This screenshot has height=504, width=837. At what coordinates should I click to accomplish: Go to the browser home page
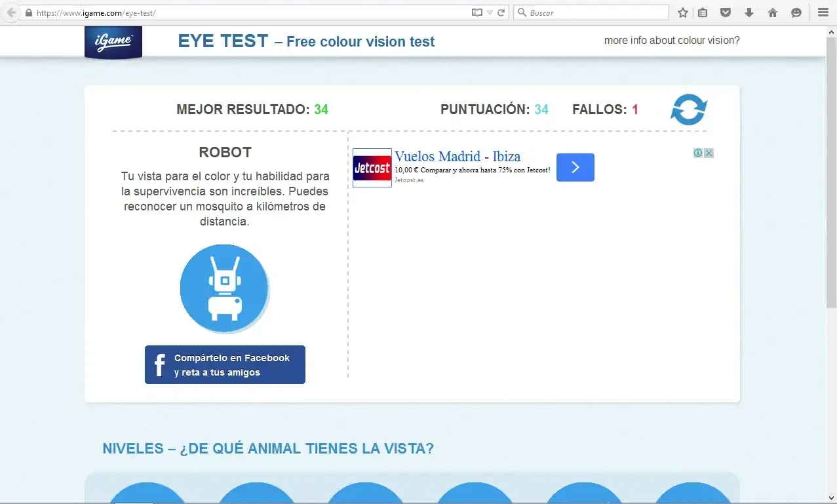coord(773,12)
